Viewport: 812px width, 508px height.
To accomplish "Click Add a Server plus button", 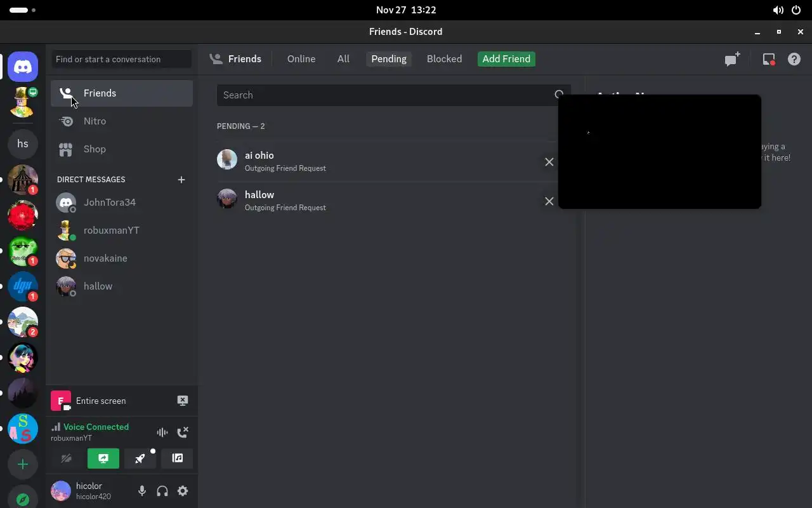I will [23, 464].
